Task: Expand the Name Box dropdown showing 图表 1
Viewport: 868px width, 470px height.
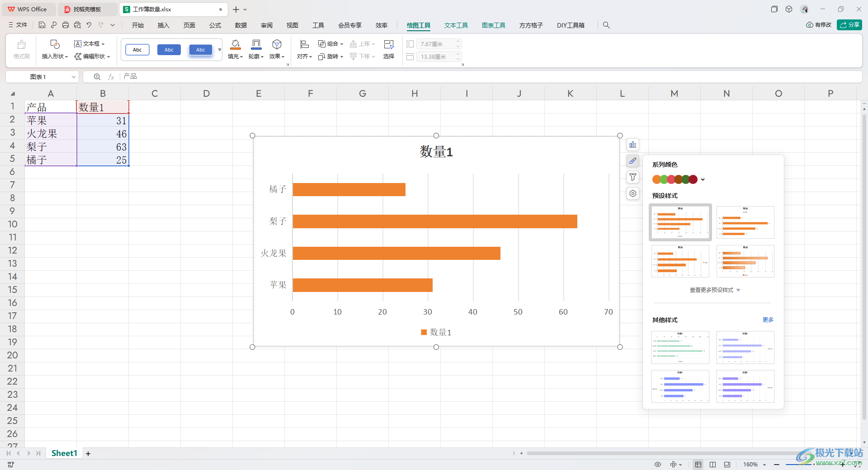Action: 73,77
